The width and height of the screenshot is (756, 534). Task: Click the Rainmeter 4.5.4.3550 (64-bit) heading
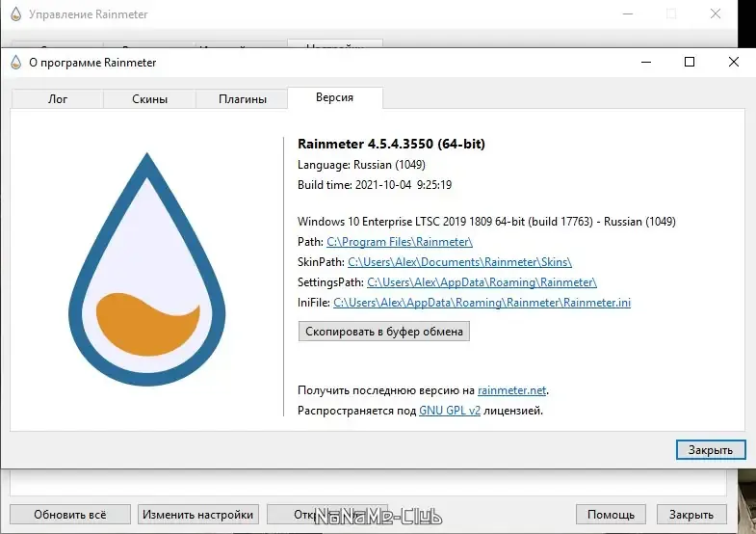[x=391, y=144]
